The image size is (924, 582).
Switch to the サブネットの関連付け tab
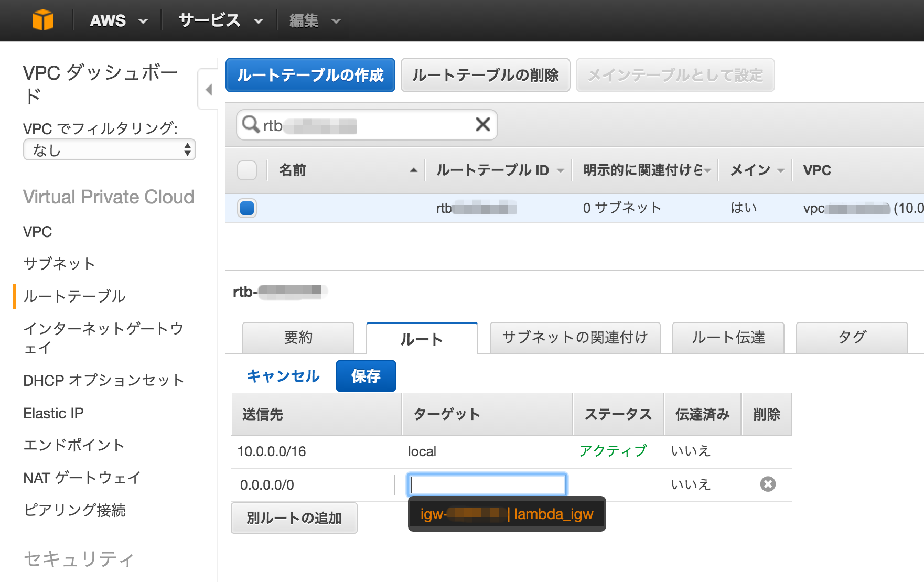[575, 338]
